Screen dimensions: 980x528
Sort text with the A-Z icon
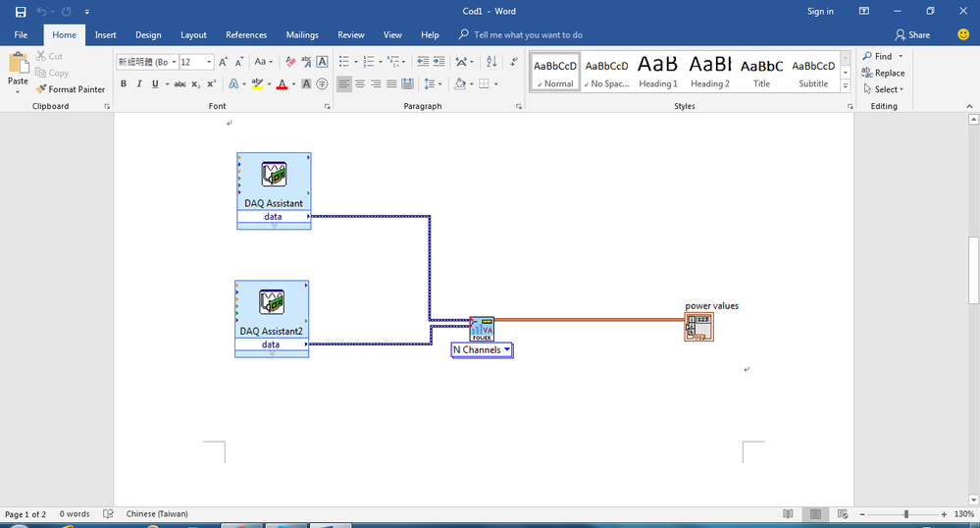[x=491, y=62]
